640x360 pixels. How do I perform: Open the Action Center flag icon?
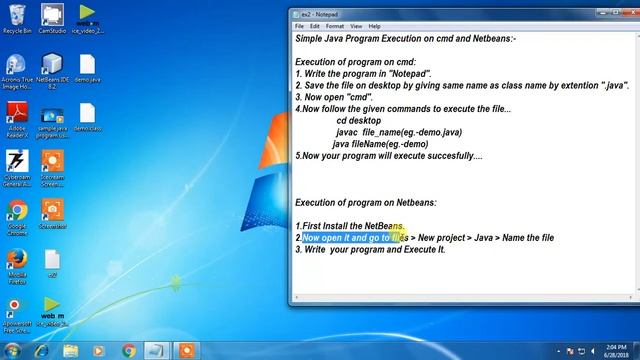(x=570, y=351)
